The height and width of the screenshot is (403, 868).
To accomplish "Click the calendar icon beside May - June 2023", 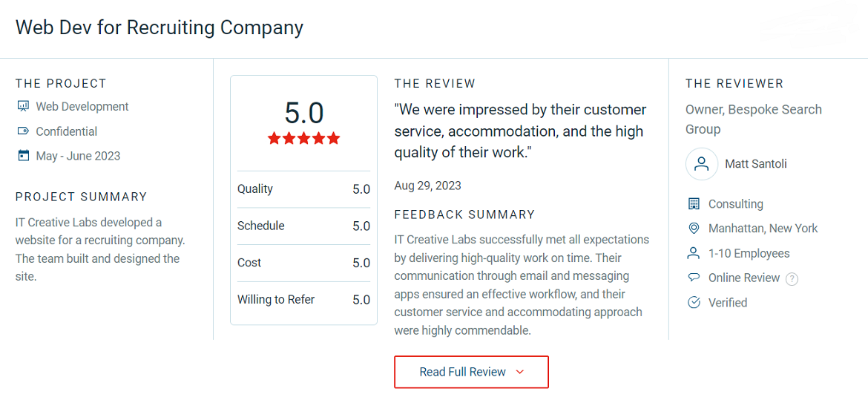I will (23, 155).
